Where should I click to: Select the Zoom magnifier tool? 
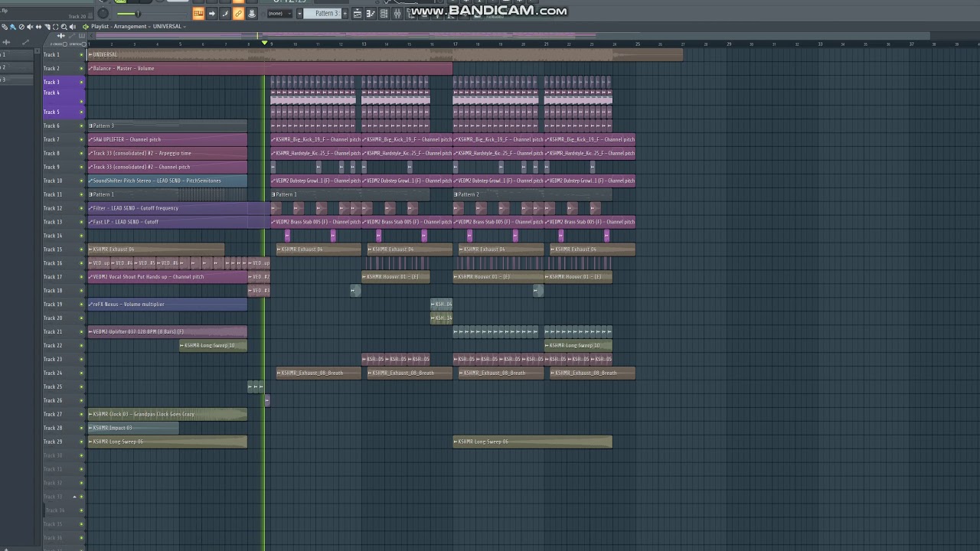pyautogui.click(x=64, y=27)
